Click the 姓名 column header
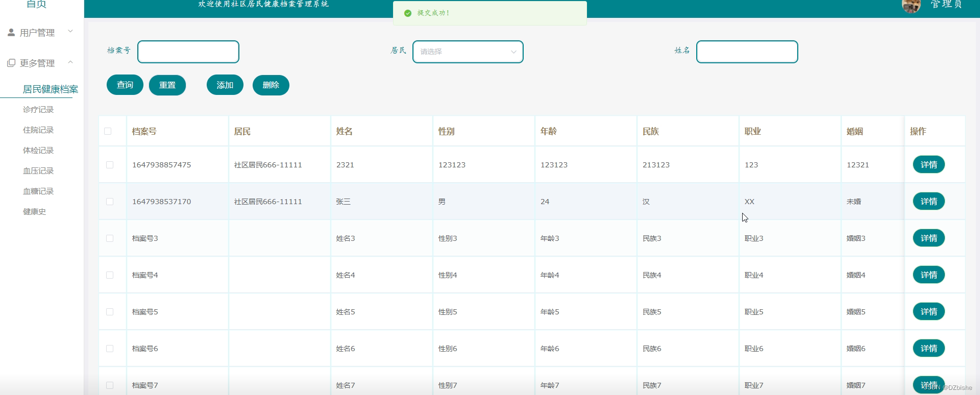The height and width of the screenshot is (395, 980). click(345, 132)
